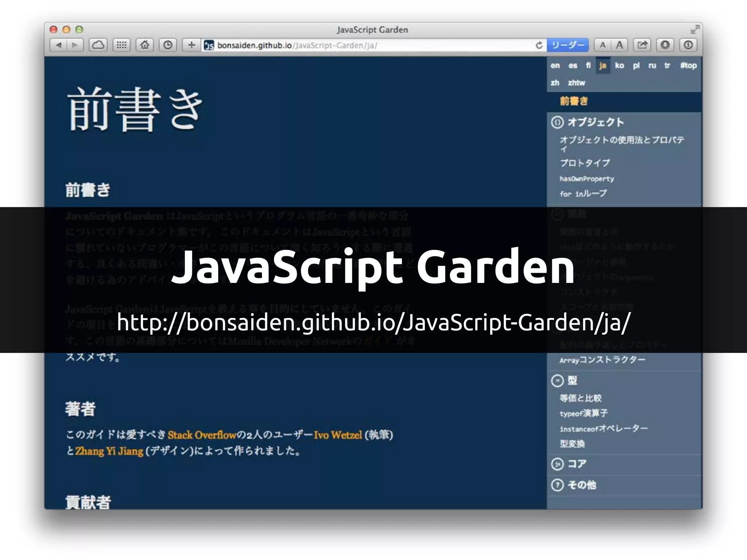
Task: Open the history clock button
Action: (x=168, y=45)
